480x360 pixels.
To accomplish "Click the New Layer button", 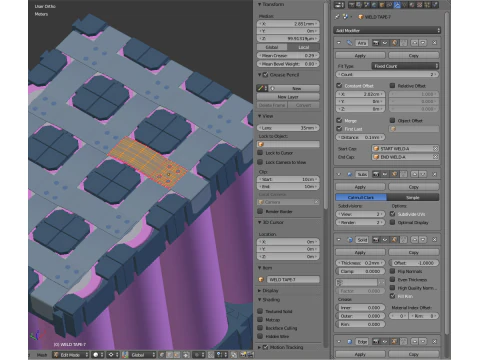I will [x=288, y=97].
